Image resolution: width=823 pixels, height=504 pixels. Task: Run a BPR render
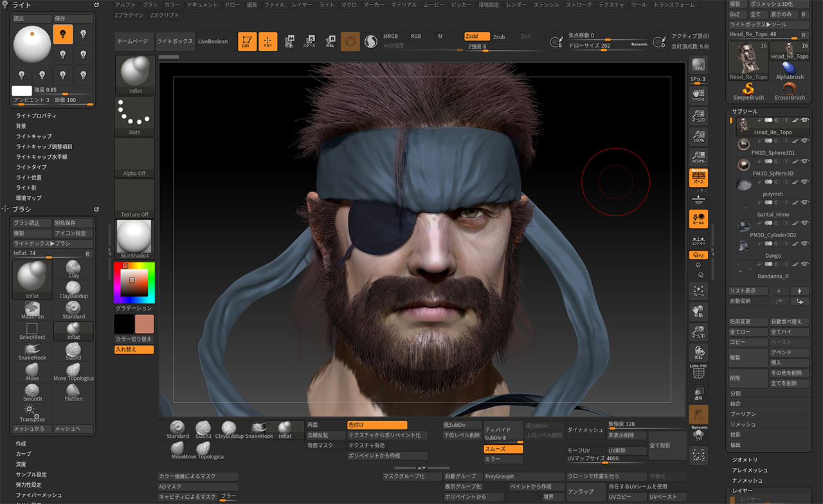pyautogui.click(x=698, y=66)
